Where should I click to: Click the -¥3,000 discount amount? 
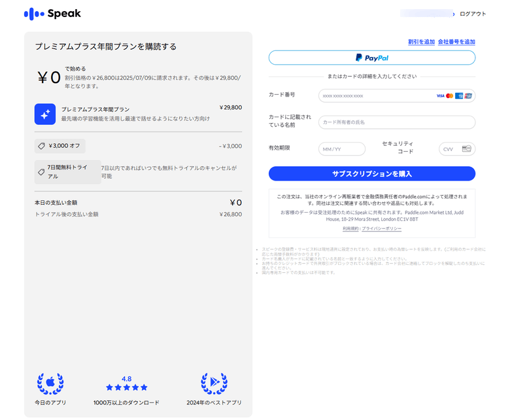(x=230, y=146)
